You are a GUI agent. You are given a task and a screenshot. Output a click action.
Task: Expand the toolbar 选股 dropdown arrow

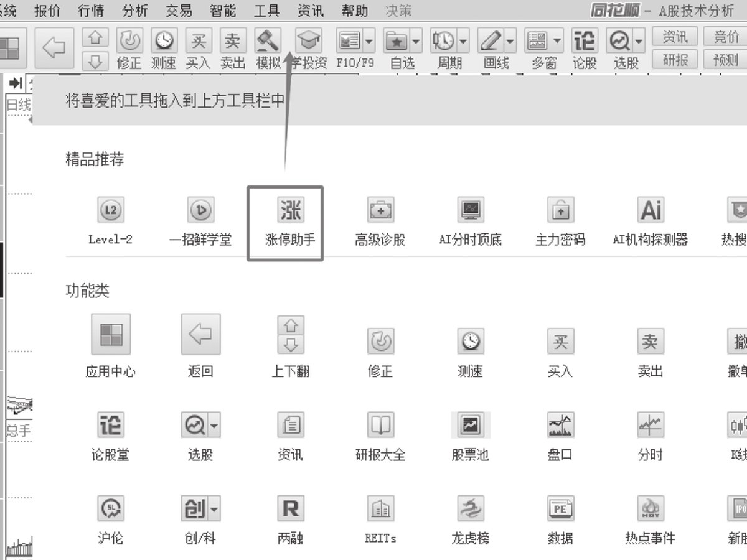(x=639, y=41)
